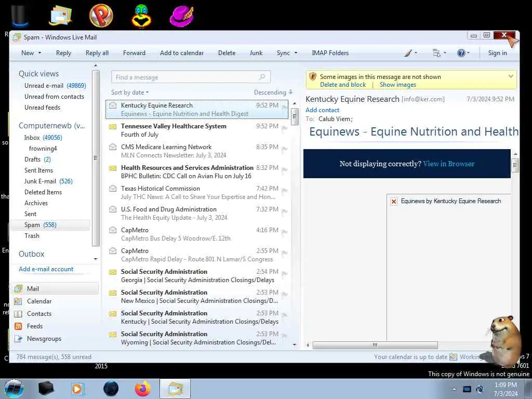Click the unread envelope icon of Kentucky Social Security message
The width and height of the screenshot is (532, 399).
coord(113,313)
